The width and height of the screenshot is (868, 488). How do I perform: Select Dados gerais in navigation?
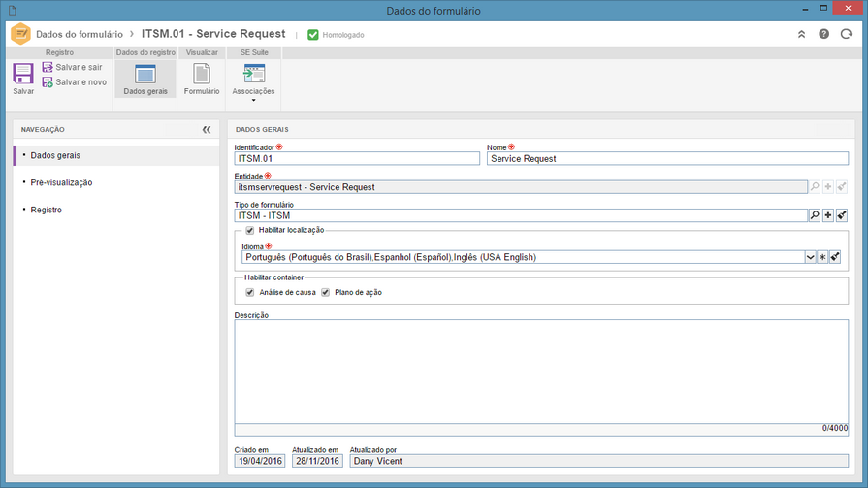tap(116, 155)
